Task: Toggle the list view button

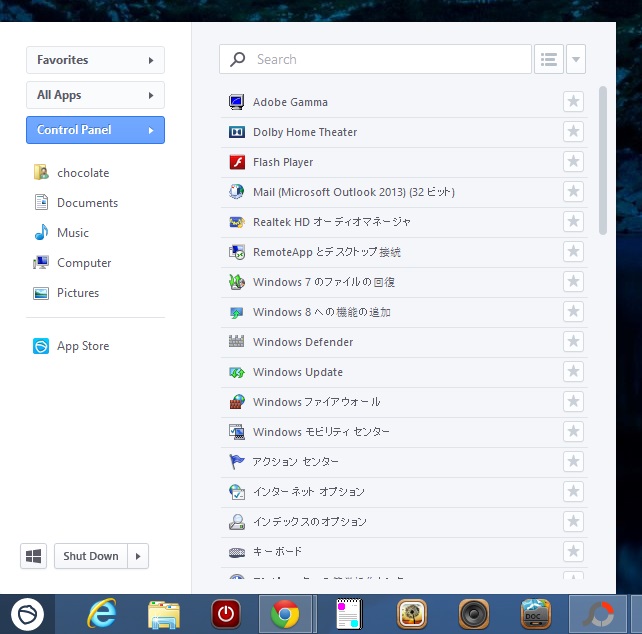Action: [x=549, y=59]
